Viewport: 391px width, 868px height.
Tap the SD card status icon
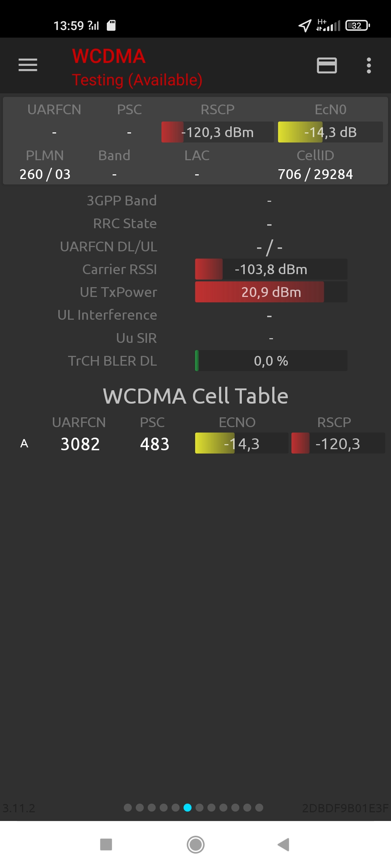111,25
